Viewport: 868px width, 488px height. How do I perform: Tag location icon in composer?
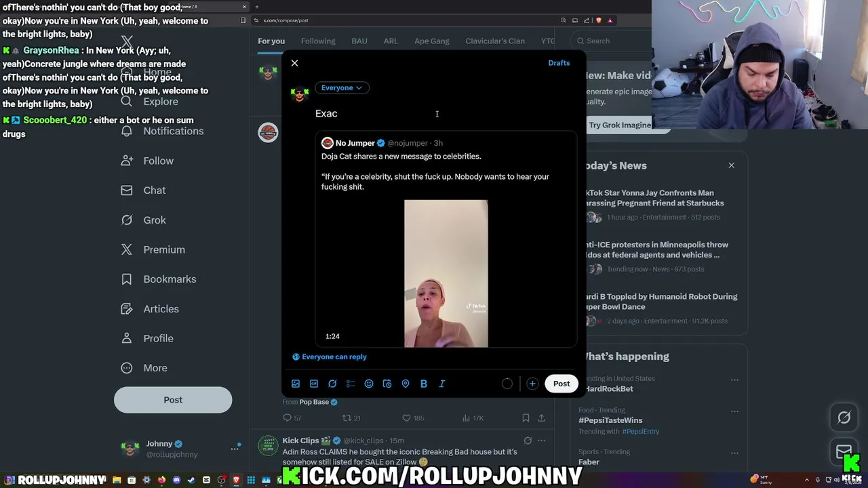click(406, 384)
